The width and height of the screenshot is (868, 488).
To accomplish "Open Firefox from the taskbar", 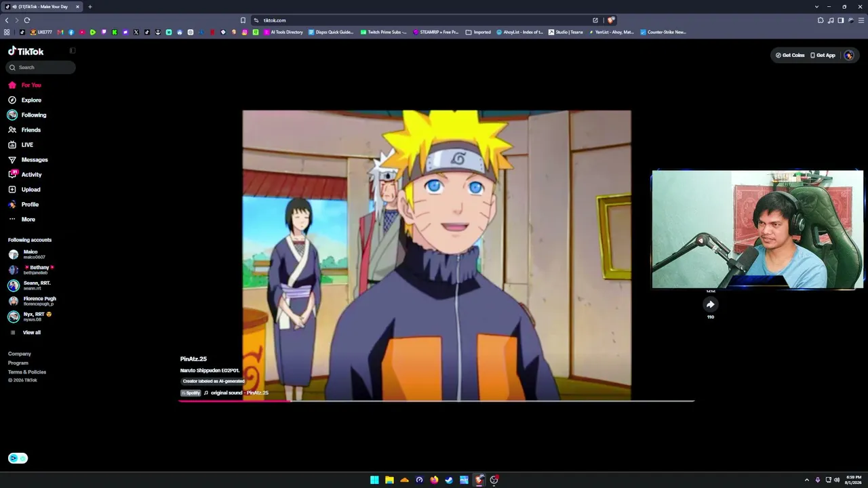I will pyautogui.click(x=434, y=480).
